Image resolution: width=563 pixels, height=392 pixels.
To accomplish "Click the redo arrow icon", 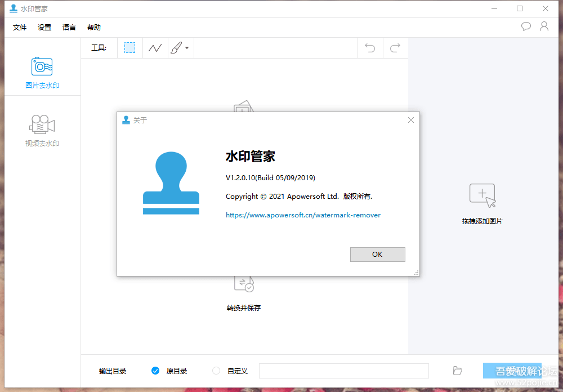I will pyautogui.click(x=395, y=48).
